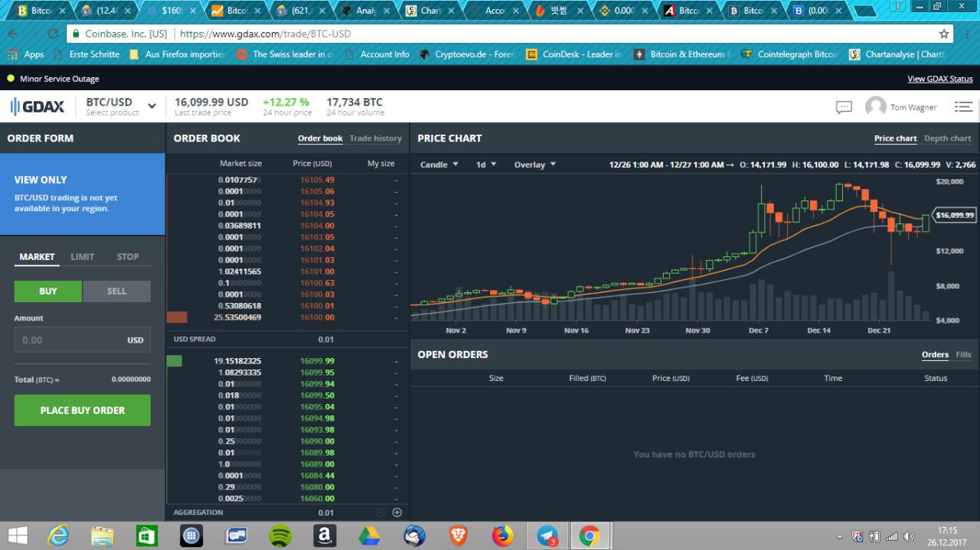Decrease order book aggregation with minus icon
Screen dimensions: 980x550
pyautogui.click(x=381, y=513)
